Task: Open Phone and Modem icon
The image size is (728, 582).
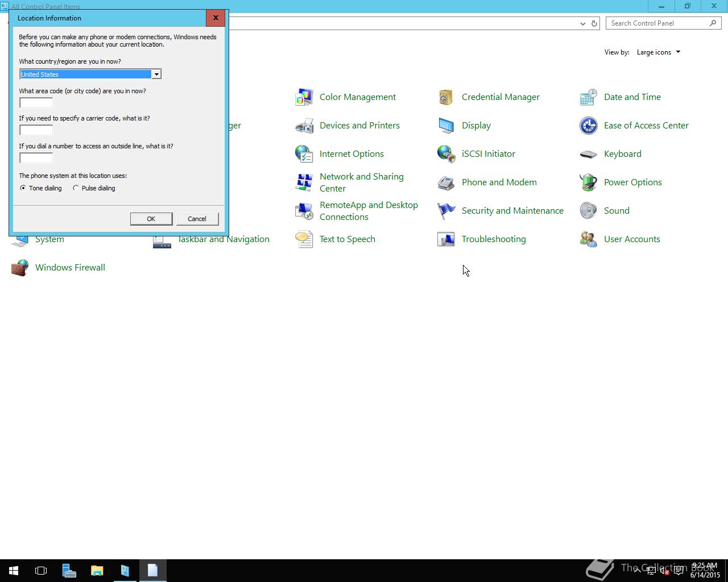Action: click(x=446, y=182)
